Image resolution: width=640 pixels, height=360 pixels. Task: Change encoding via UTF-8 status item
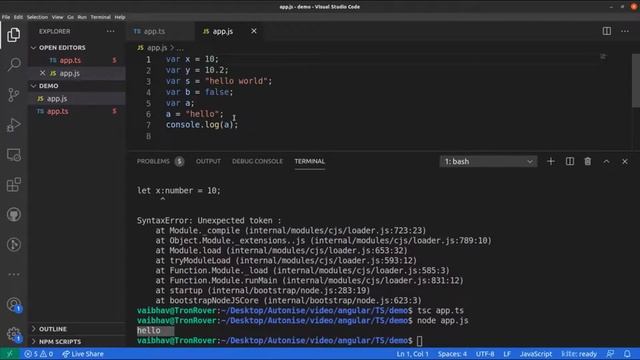[485, 354]
